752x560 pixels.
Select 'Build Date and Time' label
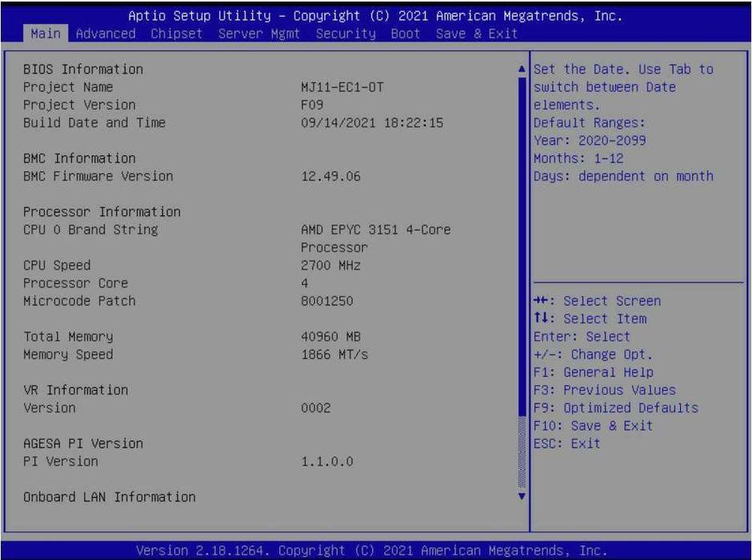pyautogui.click(x=94, y=122)
